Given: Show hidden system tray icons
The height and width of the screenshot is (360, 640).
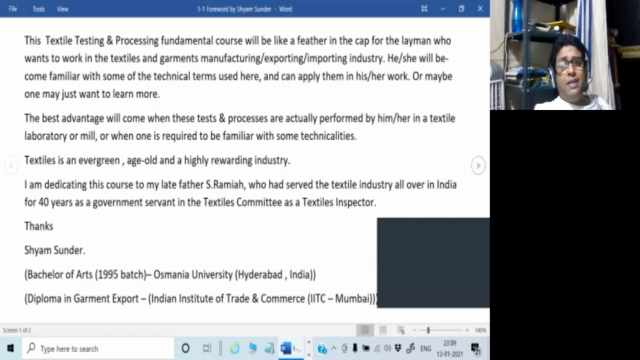Looking at the screenshot, I should pyautogui.click(x=334, y=349).
